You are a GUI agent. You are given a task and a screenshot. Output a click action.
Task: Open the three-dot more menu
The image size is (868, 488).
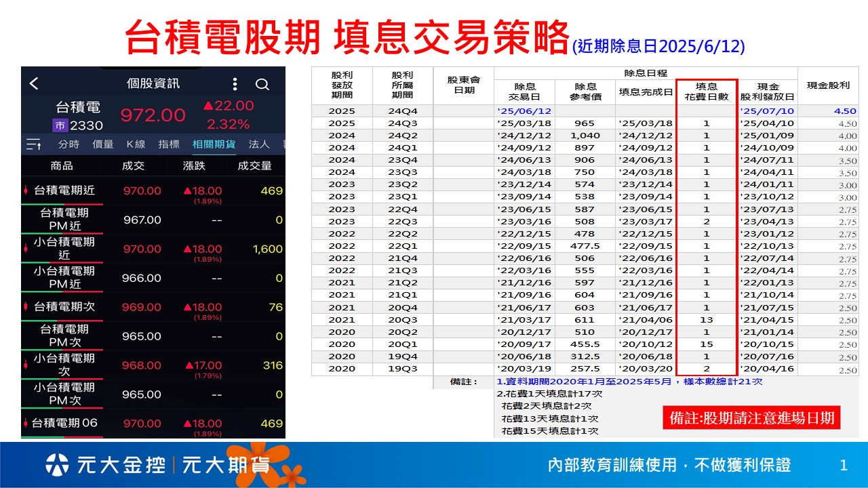[235, 83]
